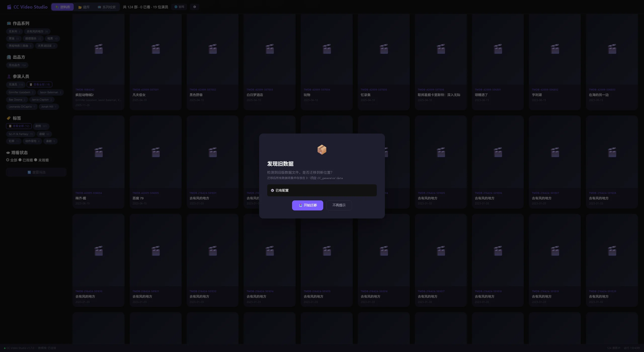Open the 恶魔 79 card poster
Screen dimensions: 644x352
[x=155, y=152]
